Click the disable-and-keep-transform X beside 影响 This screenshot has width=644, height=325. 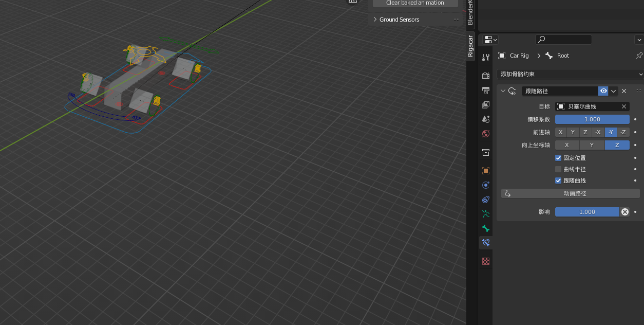click(x=625, y=212)
